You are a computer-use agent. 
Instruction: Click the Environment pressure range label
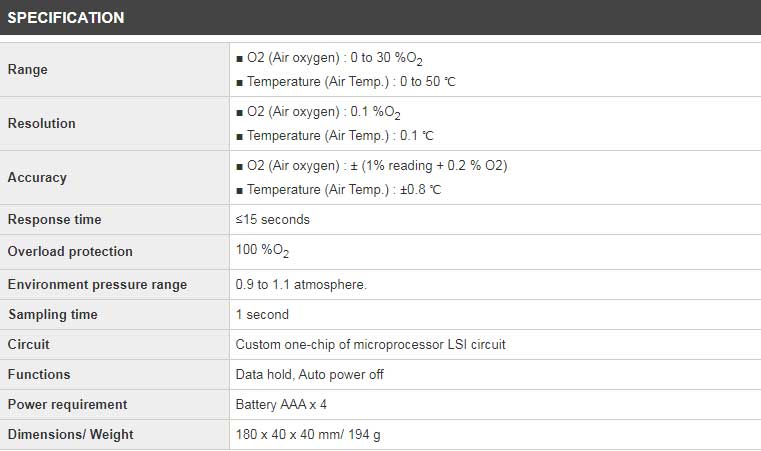point(97,285)
